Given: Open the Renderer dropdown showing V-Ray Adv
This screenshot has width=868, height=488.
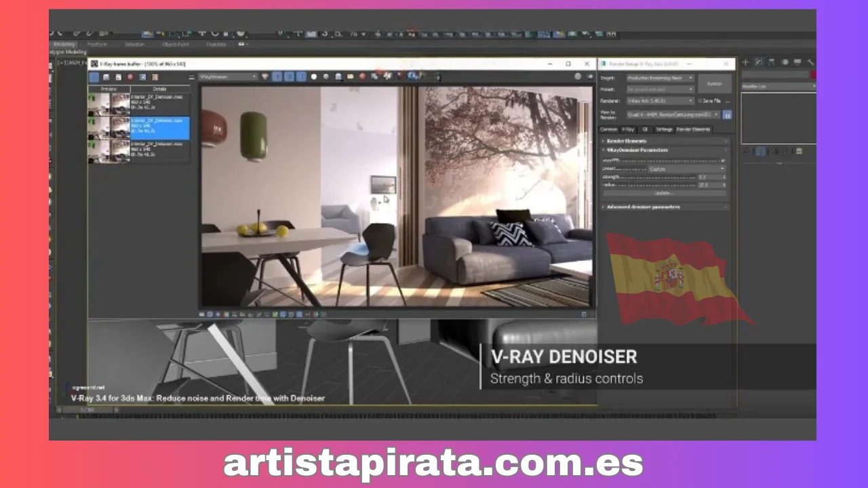Looking at the screenshot, I should tap(660, 101).
